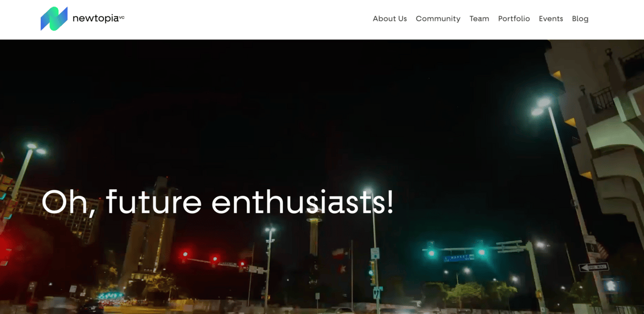Click the One Way street sign
The width and height of the screenshot is (644, 314).
point(593,267)
